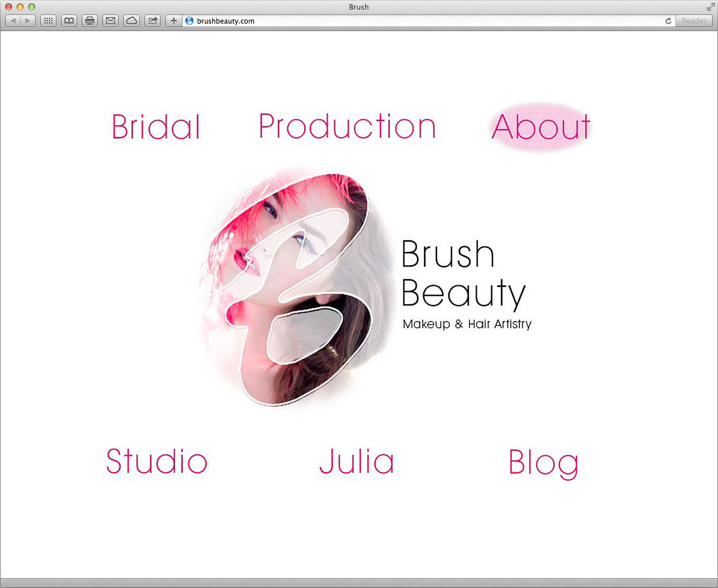Add bookmark with the plus button
This screenshot has width=718, height=588.
coord(173,21)
